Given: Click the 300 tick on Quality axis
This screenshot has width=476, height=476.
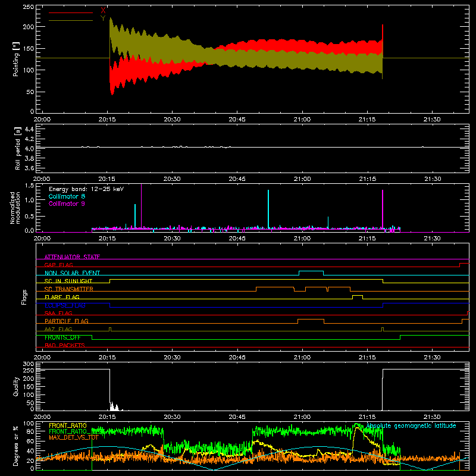Looking at the screenshot, I should pyautogui.click(x=29, y=364).
